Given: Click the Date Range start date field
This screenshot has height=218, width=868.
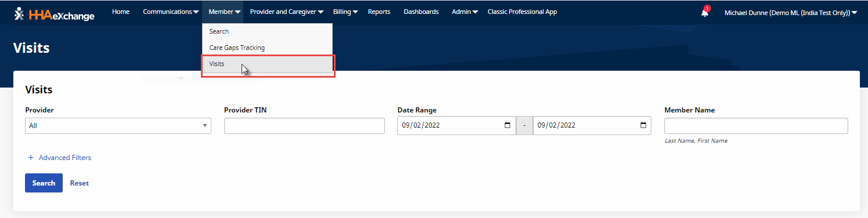Looking at the screenshot, I should click(456, 125).
